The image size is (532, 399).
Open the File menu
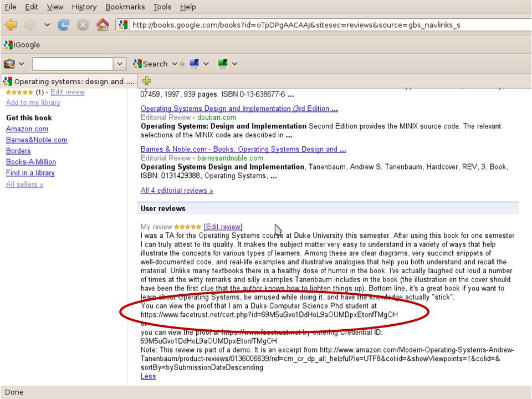[x=11, y=7]
